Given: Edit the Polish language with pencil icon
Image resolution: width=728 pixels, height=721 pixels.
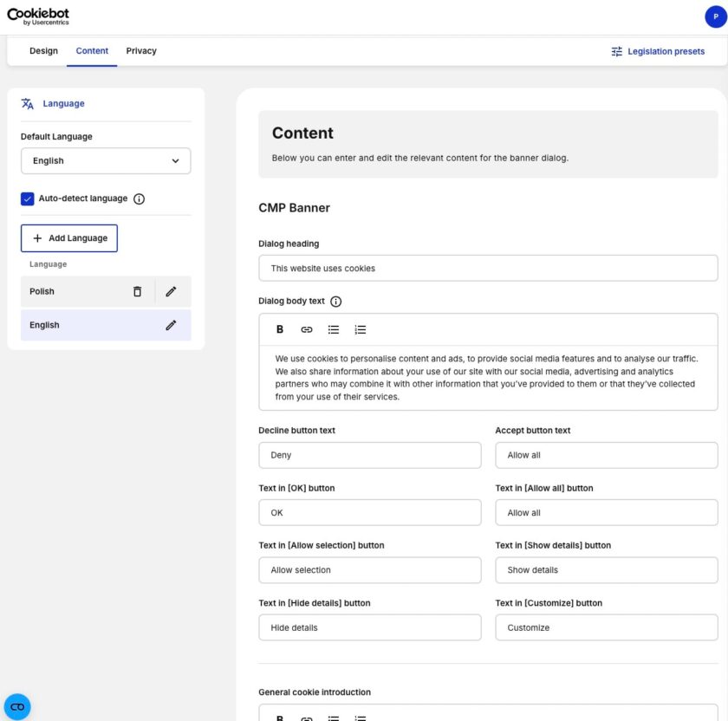Looking at the screenshot, I should coord(171,291).
